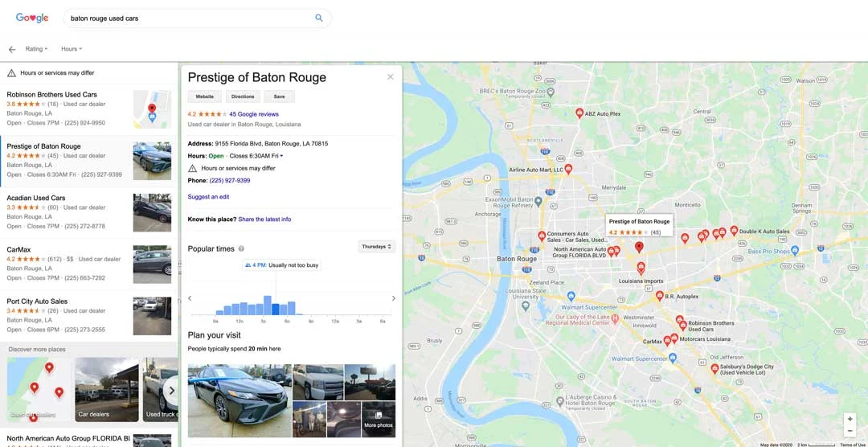Click the Directions button

[243, 96]
